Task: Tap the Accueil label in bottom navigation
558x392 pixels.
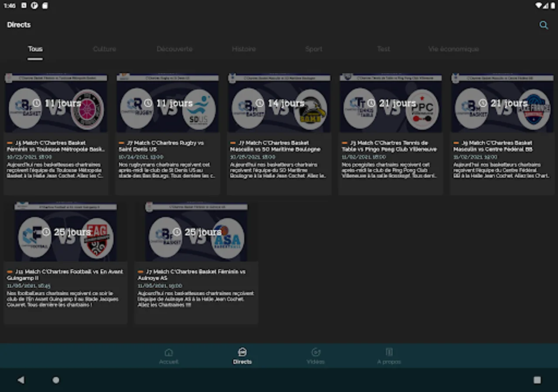Action: (169, 362)
